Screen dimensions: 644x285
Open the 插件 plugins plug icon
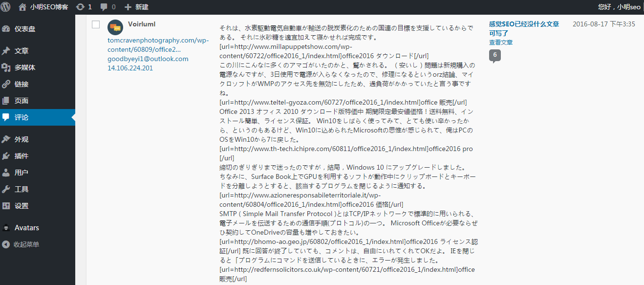6,156
